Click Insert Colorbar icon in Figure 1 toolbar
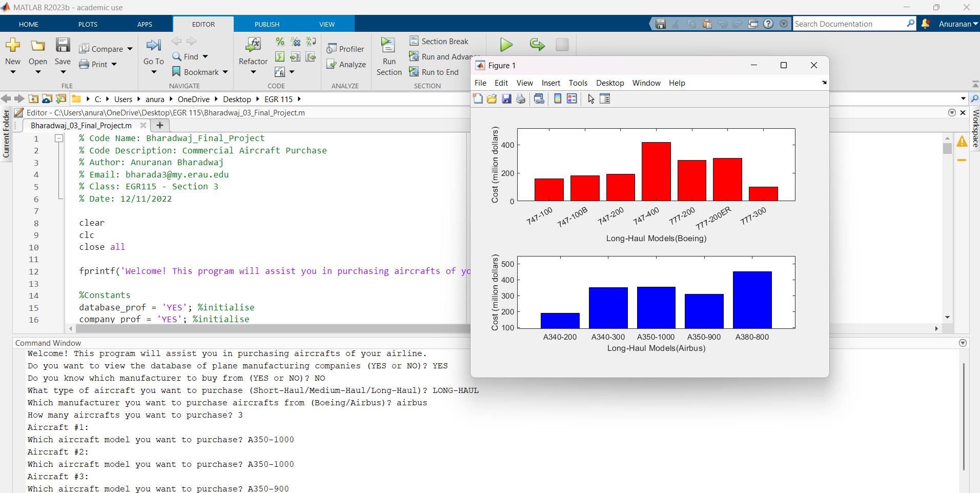The height and width of the screenshot is (493, 980). [558, 99]
